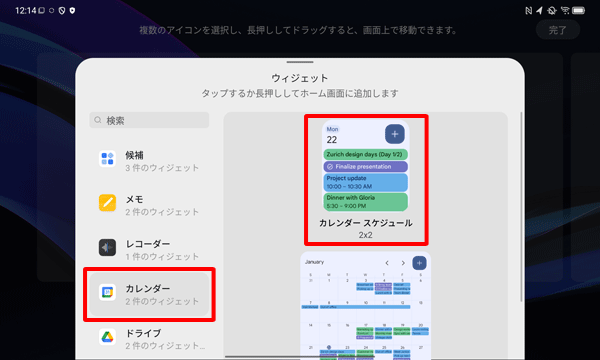The image size is (600, 360).
Task: Click previous month chevron in calendar widget
Action: coord(387,263)
